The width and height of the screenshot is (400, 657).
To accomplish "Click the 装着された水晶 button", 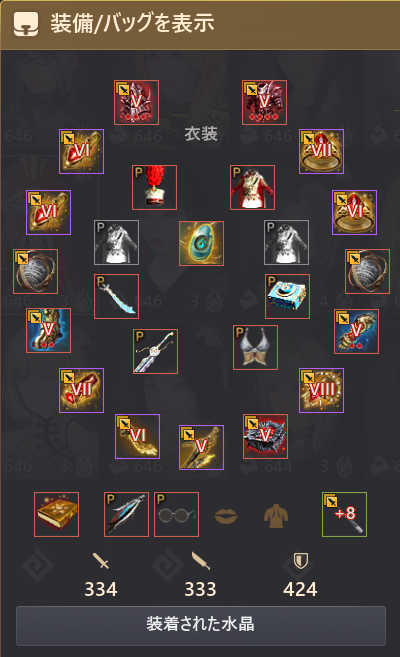I will click(x=201, y=625).
